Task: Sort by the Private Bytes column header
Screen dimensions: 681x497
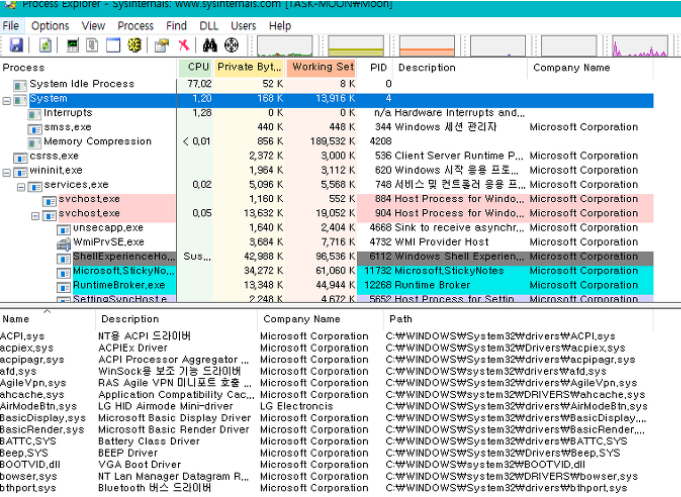Action: click(x=249, y=67)
